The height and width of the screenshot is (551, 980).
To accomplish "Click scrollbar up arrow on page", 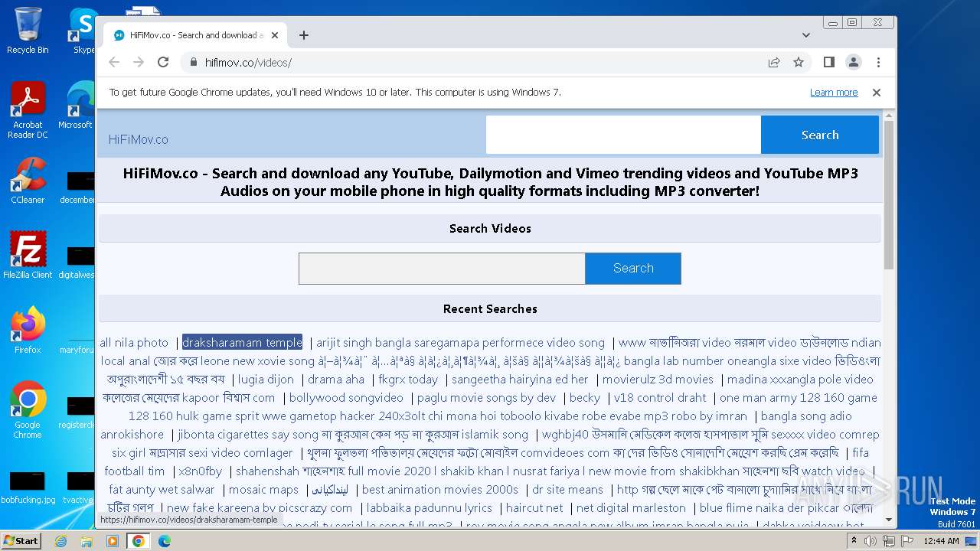I will [x=889, y=116].
